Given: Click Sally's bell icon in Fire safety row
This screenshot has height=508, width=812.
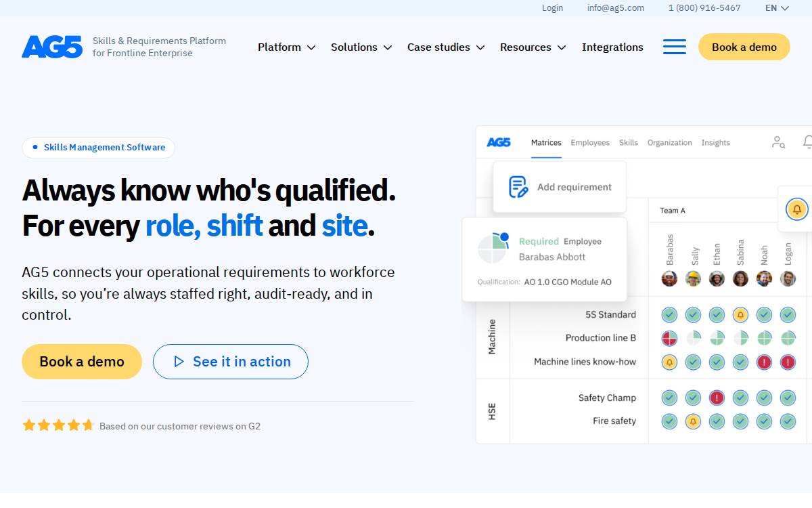Looking at the screenshot, I should pyautogui.click(x=693, y=421).
